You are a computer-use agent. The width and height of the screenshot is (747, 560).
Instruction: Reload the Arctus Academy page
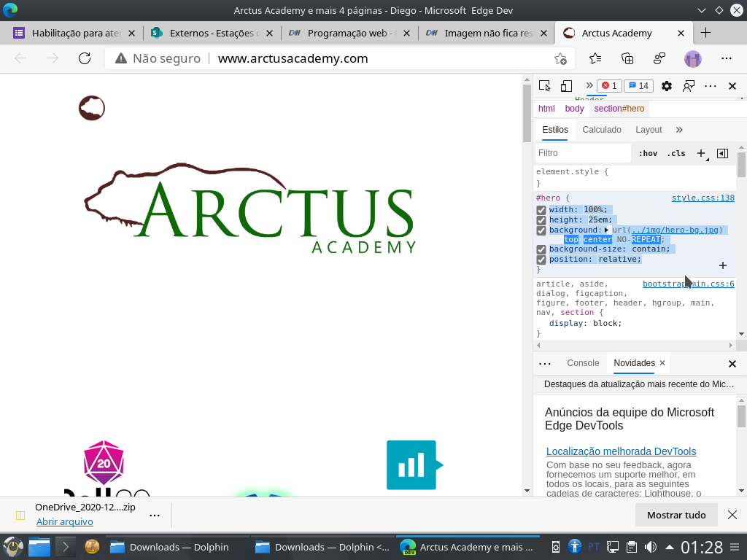click(85, 58)
